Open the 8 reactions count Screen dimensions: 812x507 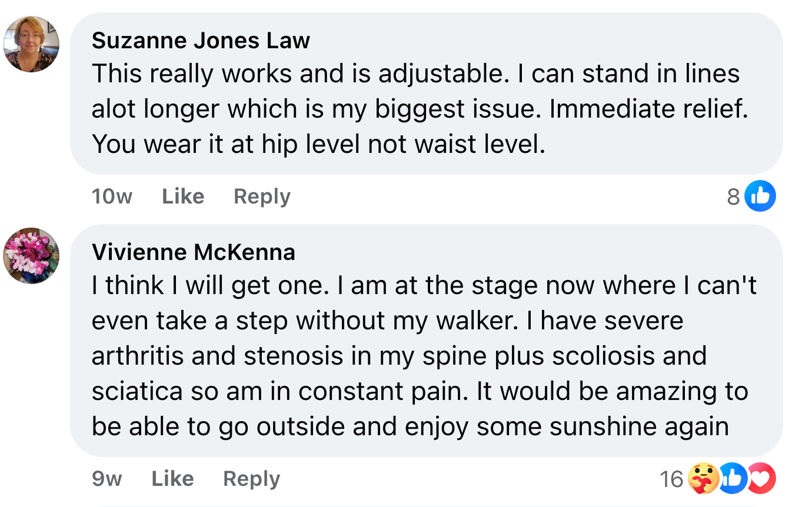[x=733, y=196]
